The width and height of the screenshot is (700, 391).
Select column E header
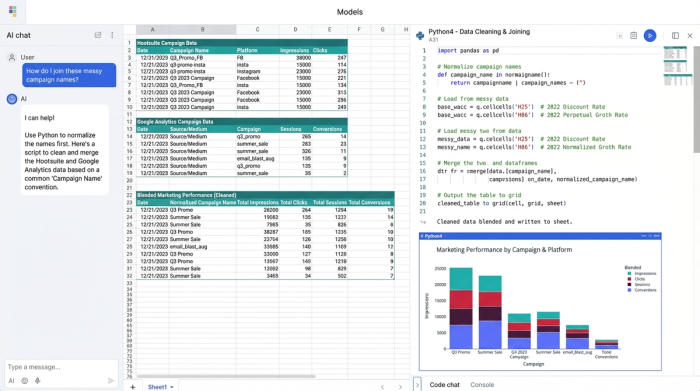coord(329,29)
